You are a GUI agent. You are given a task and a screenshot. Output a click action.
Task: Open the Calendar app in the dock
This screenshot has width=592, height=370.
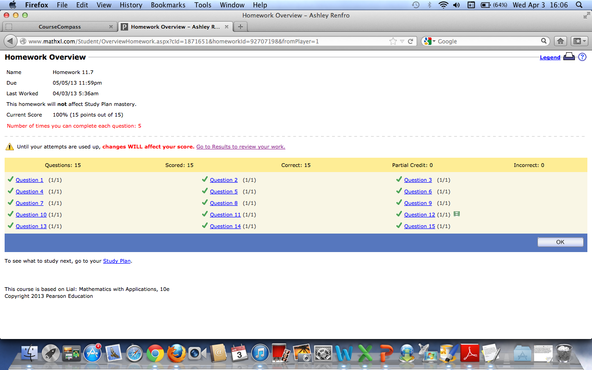point(239,354)
